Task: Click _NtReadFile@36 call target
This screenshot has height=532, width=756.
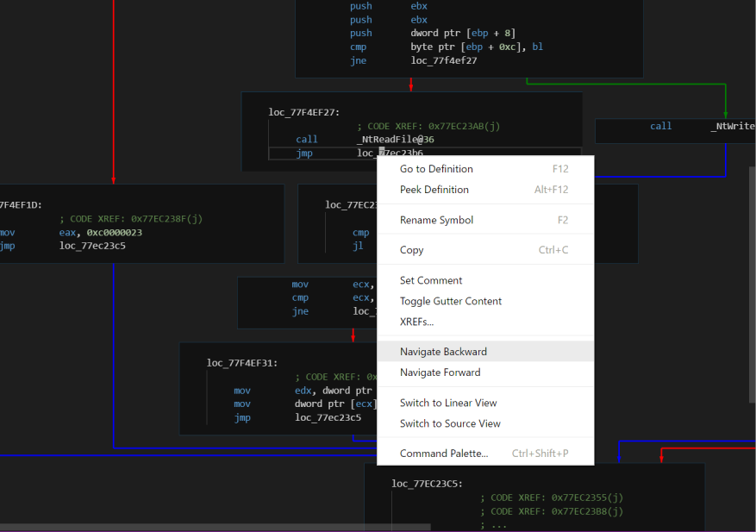Action: (396, 140)
